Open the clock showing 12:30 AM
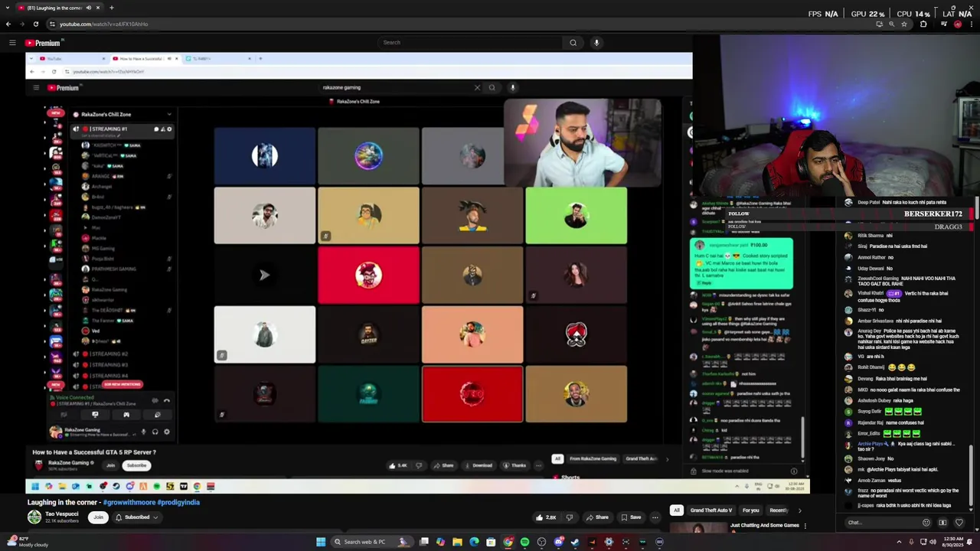Viewport: 980px width, 551px height. (x=952, y=543)
